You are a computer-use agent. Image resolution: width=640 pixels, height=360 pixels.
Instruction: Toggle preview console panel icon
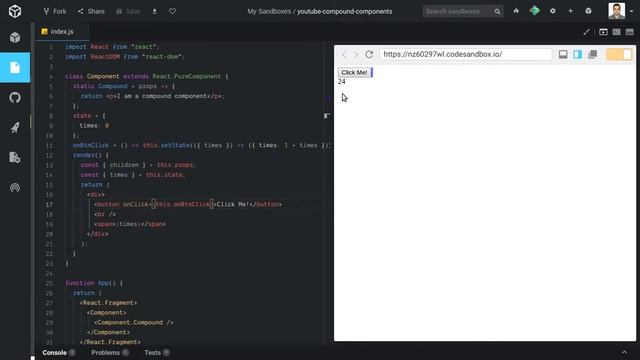[x=563, y=54]
